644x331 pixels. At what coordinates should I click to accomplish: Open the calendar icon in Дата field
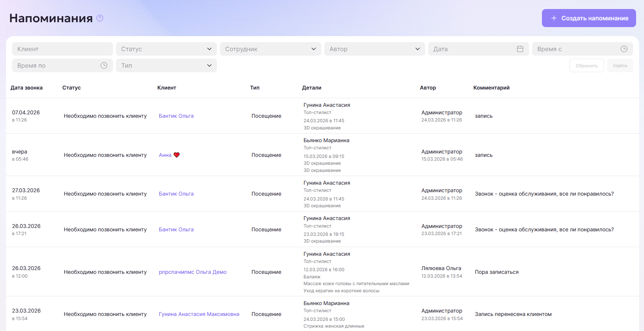520,49
